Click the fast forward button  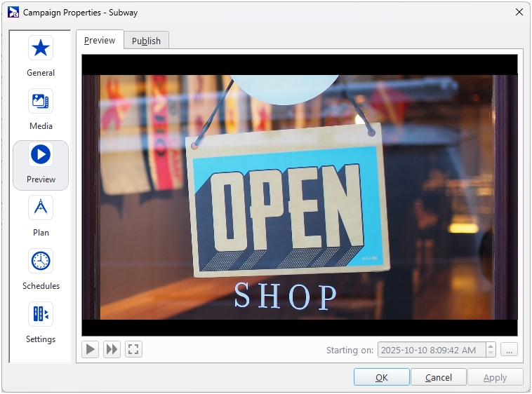(x=112, y=349)
